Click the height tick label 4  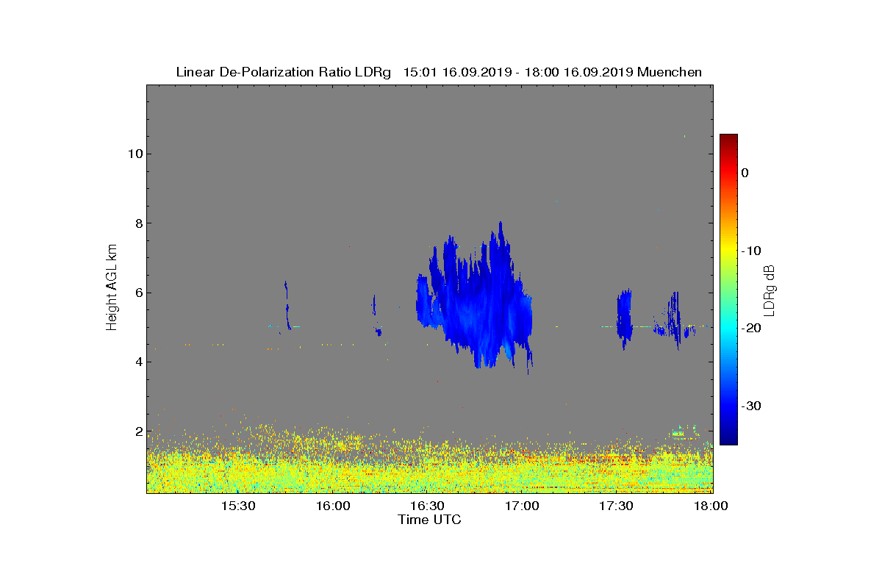point(137,362)
